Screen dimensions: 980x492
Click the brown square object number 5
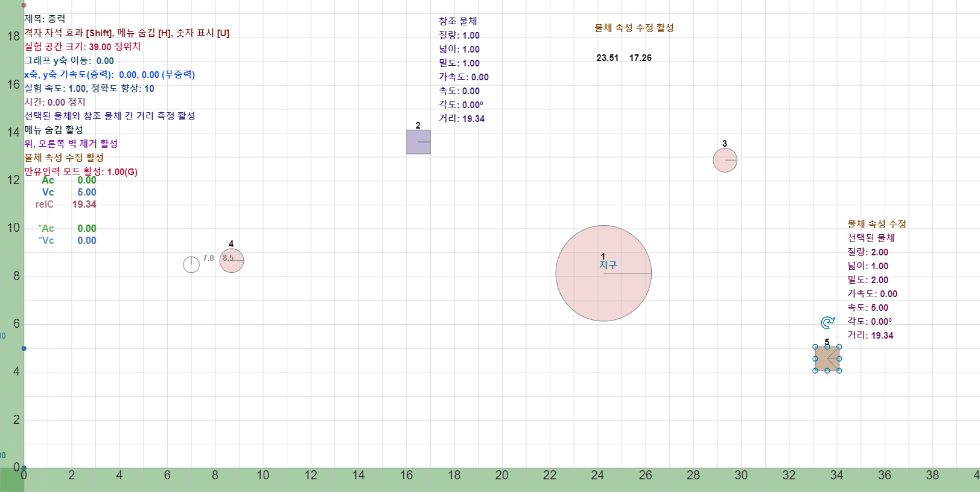click(827, 359)
